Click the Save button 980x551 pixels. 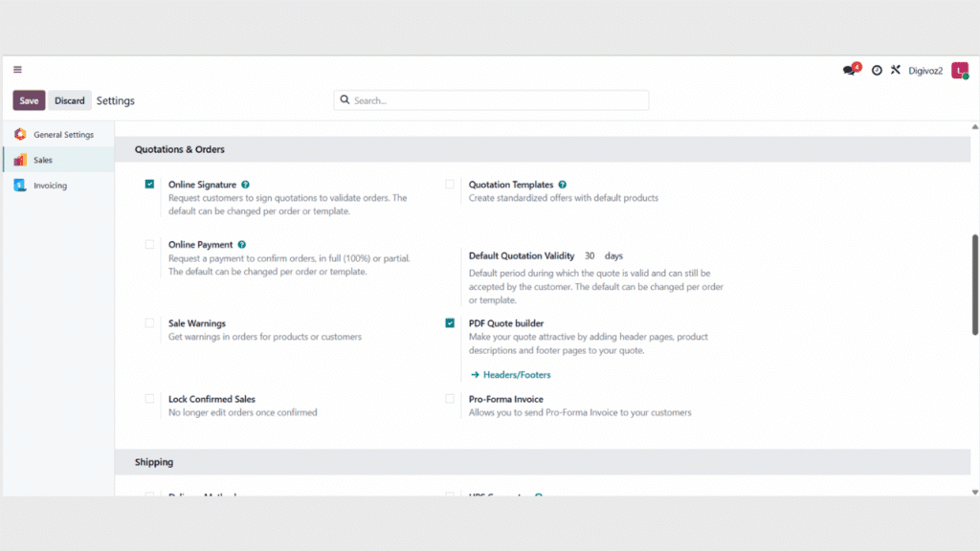click(29, 100)
